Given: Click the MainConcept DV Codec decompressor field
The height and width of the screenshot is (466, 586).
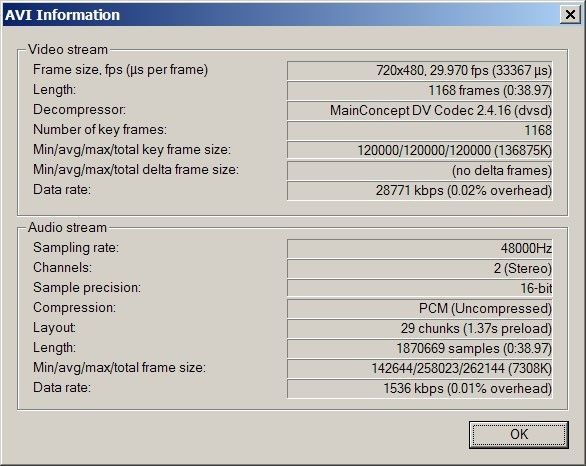Looking at the screenshot, I should point(420,111).
